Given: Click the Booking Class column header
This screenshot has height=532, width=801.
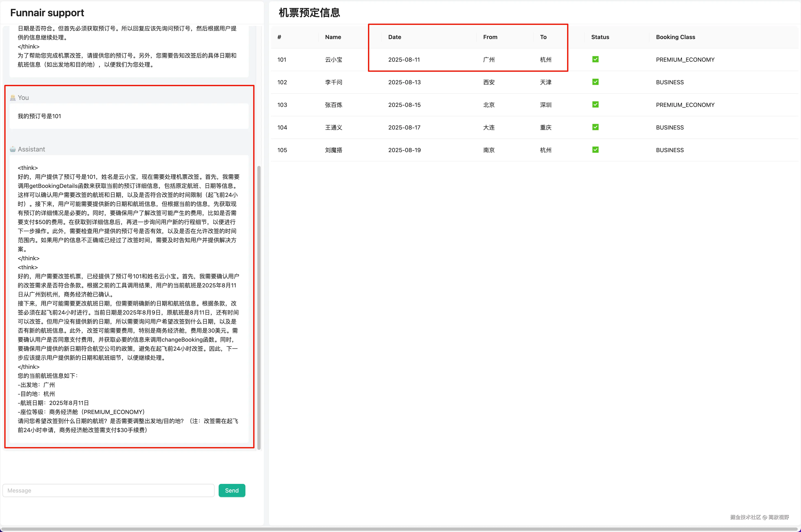Looking at the screenshot, I should click(675, 37).
